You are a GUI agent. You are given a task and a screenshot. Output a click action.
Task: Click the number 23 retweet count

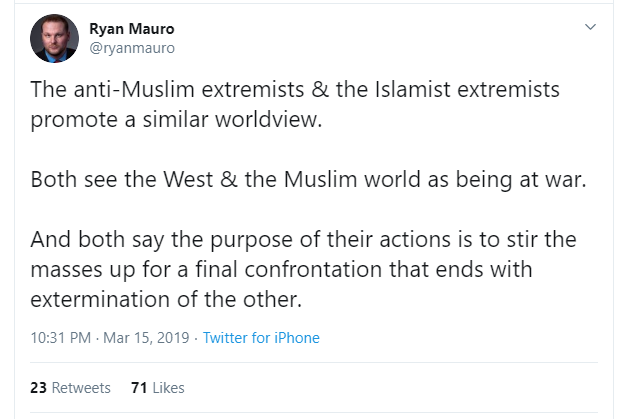pyautogui.click(x=39, y=388)
